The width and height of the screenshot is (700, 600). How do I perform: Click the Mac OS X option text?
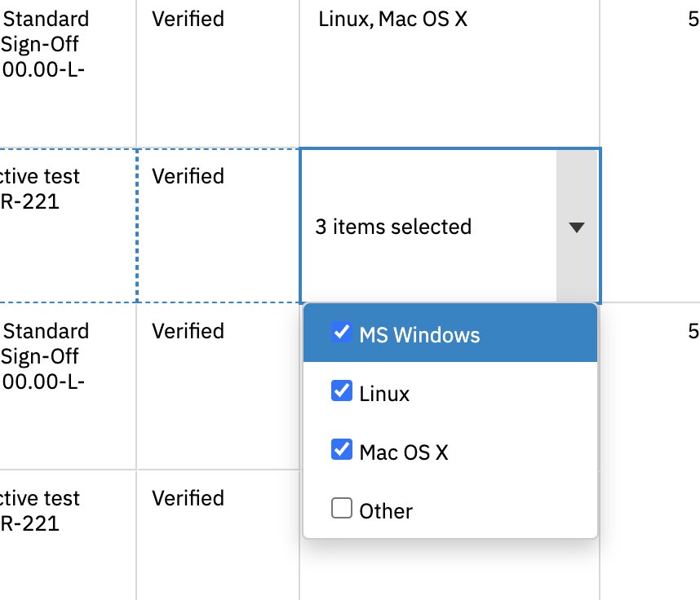coord(404,452)
